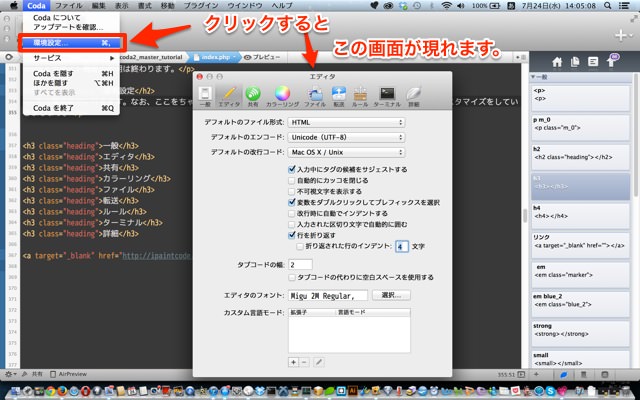The width and height of the screenshot is (640, 400).
Task: Open the 共有 green sharing preferences icon
Action: tap(253, 97)
